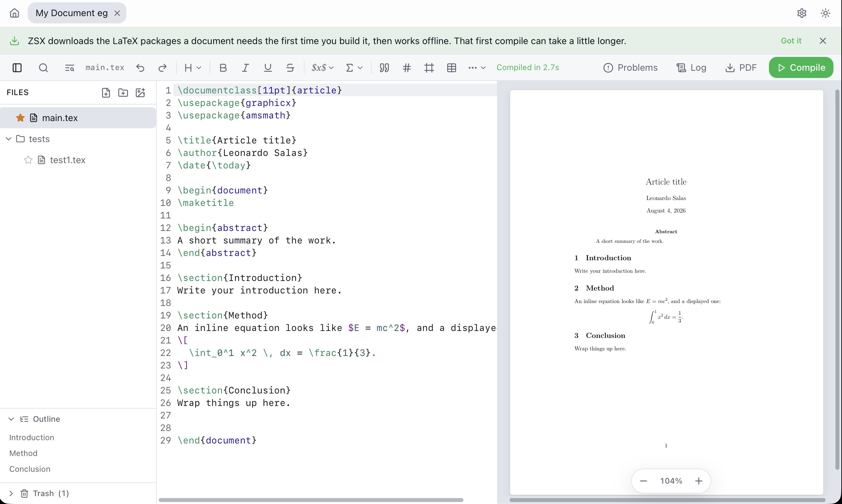Toggle the sidebar panel icon
This screenshot has width=842, height=504.
(x=17, y=67)
